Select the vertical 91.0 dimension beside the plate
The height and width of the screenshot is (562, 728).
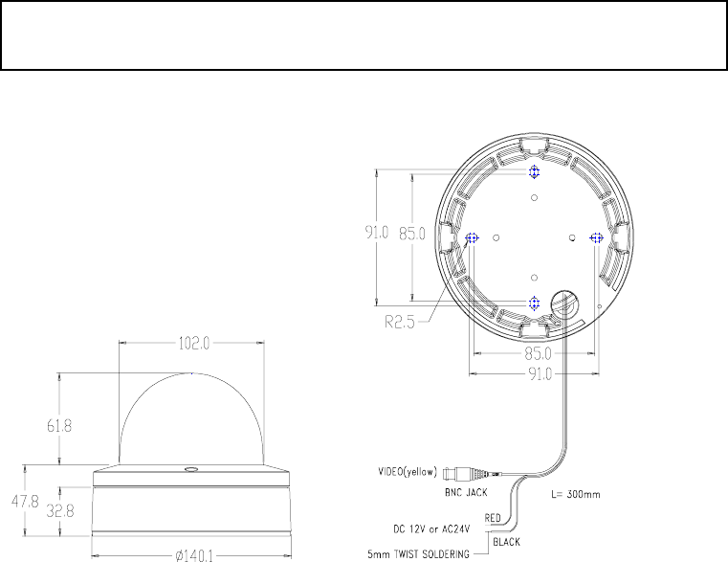pyautogui.click(x=377, y=232)
